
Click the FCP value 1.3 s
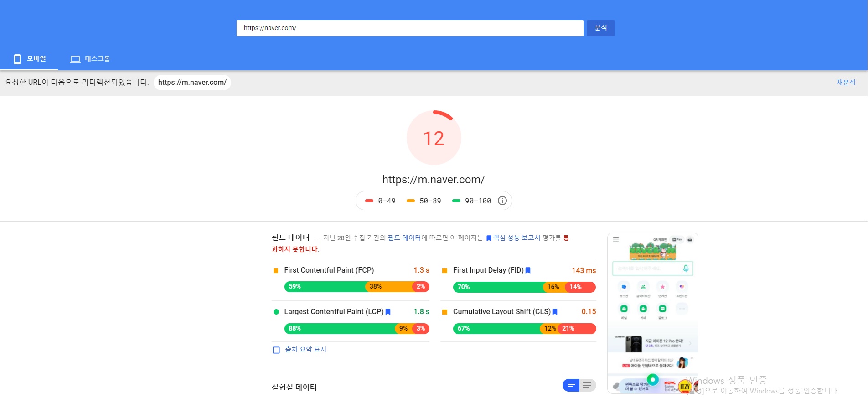[x=421, y=270]
